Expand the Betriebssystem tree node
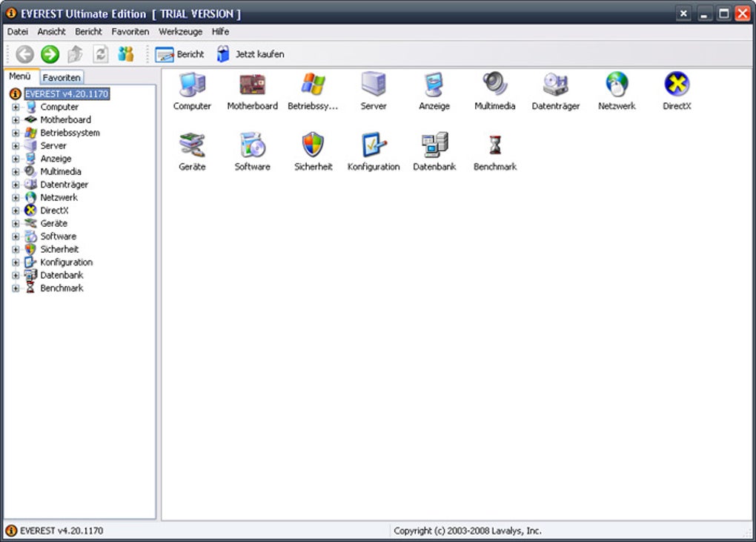Screen dimensions: 756x542 click(16, 133)
